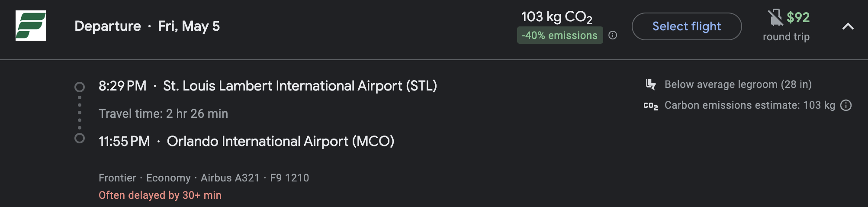The width and height of the screenshot is (868, 207).
Task: Click the Travel time 2 hr 26 min text
Action: point(163,113)
